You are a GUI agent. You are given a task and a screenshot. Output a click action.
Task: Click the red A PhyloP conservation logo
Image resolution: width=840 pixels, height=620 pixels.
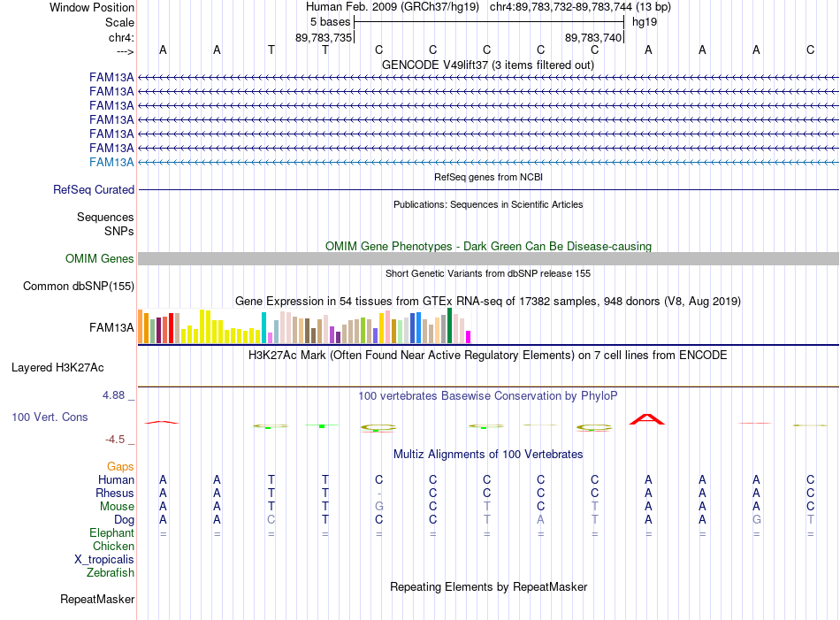pos(647,419)
